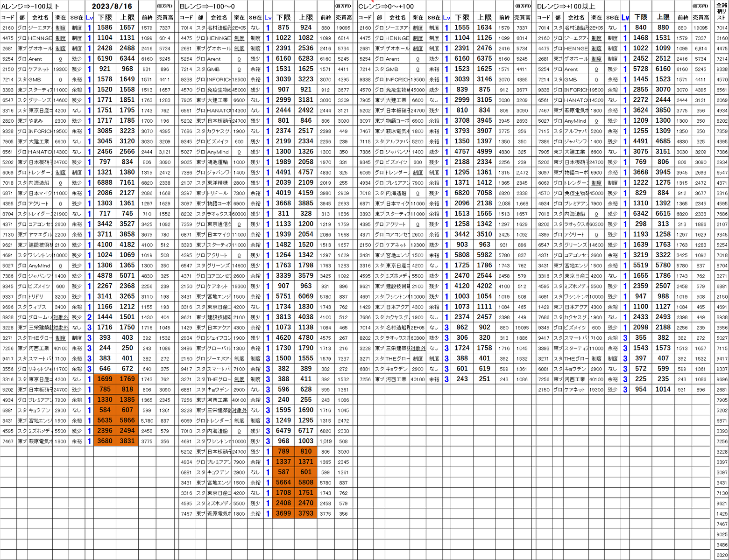Viewport: 729px width, 560px height.
Task: Select orange cell 3831
Action: pyautogui.click(x=127, y=441)
